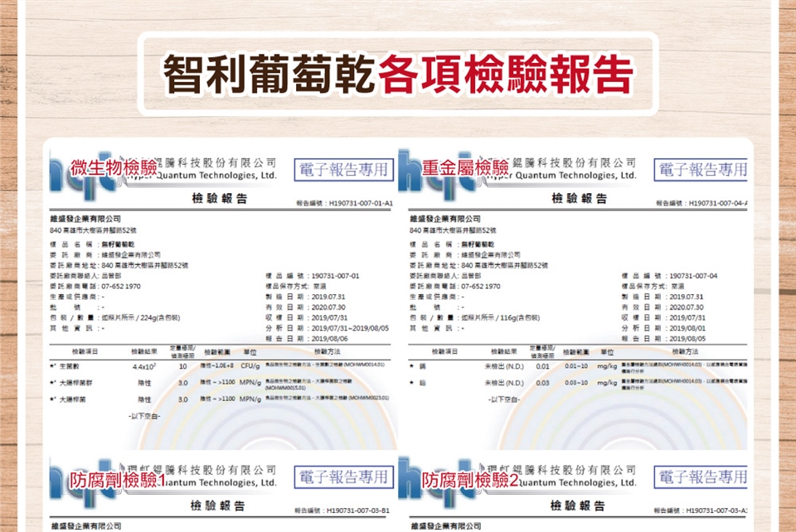796x532 pixels.
Task: Click 電子報告專用 stamp on the 重金屬檢驗 report
Action: click(702, 170)
